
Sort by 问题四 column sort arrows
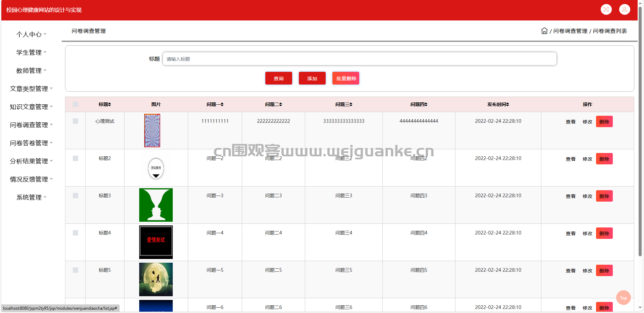click(426, 105)
